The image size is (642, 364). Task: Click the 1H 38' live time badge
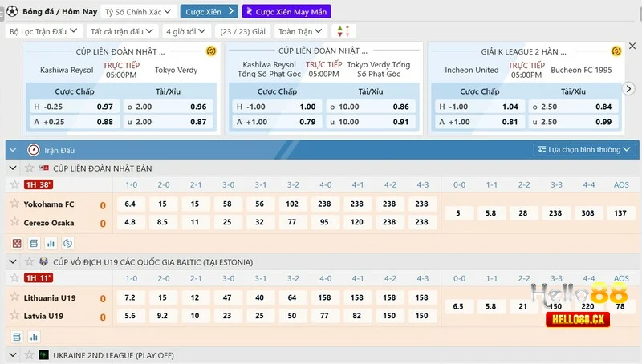[39, 185]
